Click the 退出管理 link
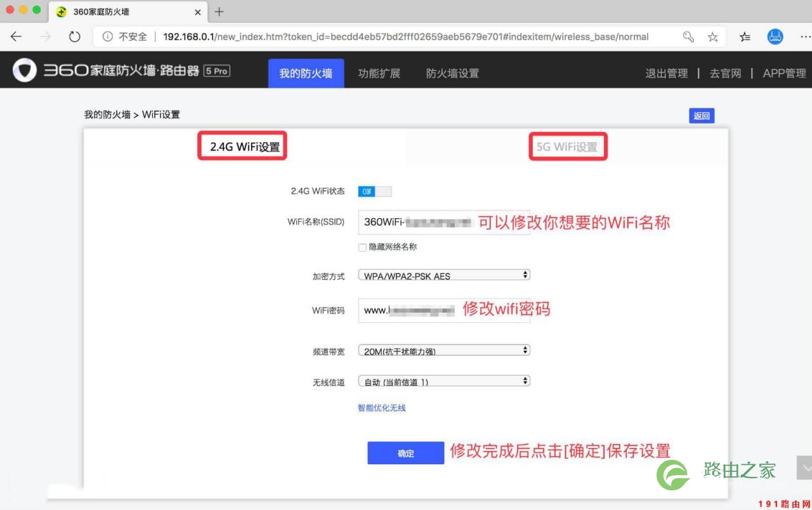Screen dimensions: 812x510 (667, 73)
